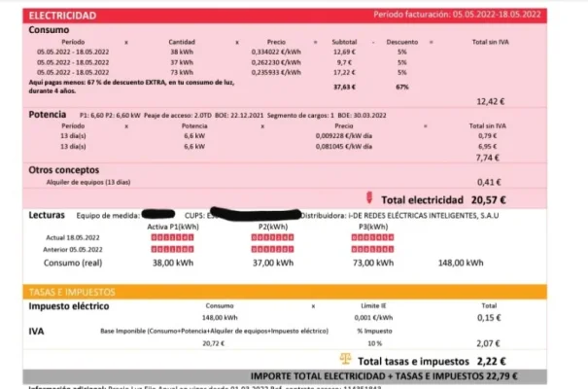Click the Subtotal column header
This screenshot has height=389, width=588.
pos(344,42)
